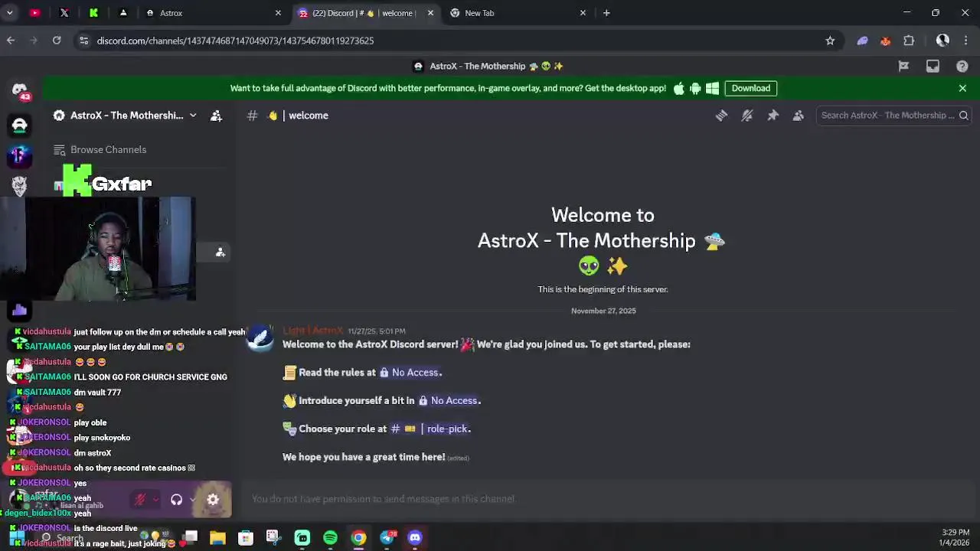Open the Threads icon in channel header
This screenshot has width=980, height=551.
pos(721,116)
